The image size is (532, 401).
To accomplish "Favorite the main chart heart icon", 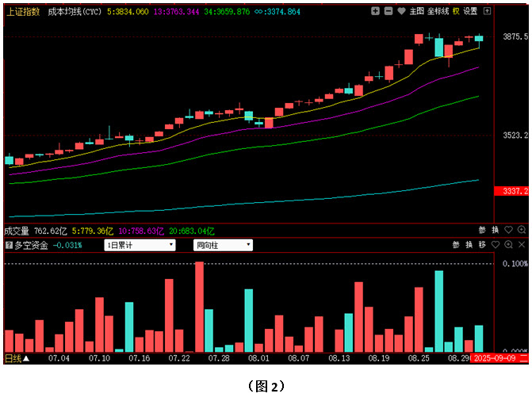I will (x=401, y=11).
